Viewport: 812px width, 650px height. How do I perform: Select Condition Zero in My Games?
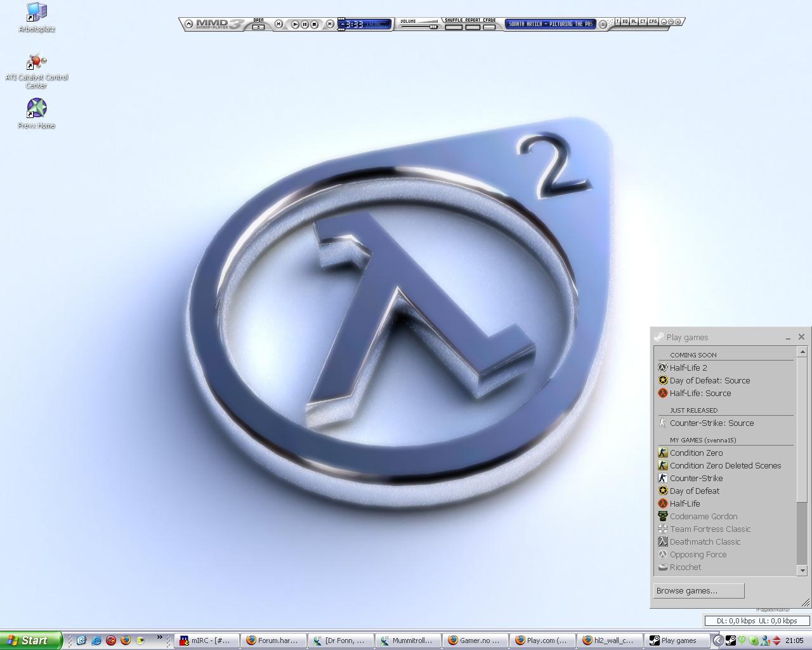tap(725, 453)
